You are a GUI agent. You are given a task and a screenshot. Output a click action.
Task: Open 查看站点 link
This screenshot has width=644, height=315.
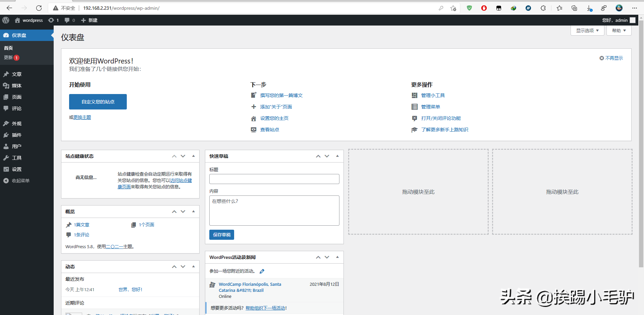pyautogui.click(x=270, y=130)
